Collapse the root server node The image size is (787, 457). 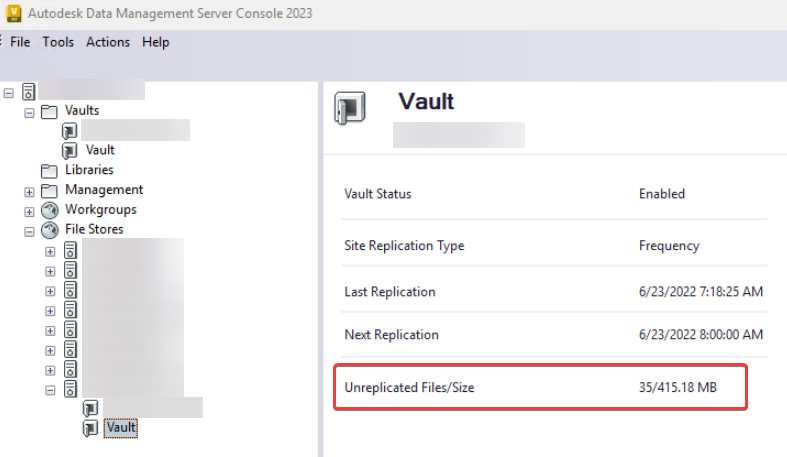pyautogui.click(x=9, y=92)
